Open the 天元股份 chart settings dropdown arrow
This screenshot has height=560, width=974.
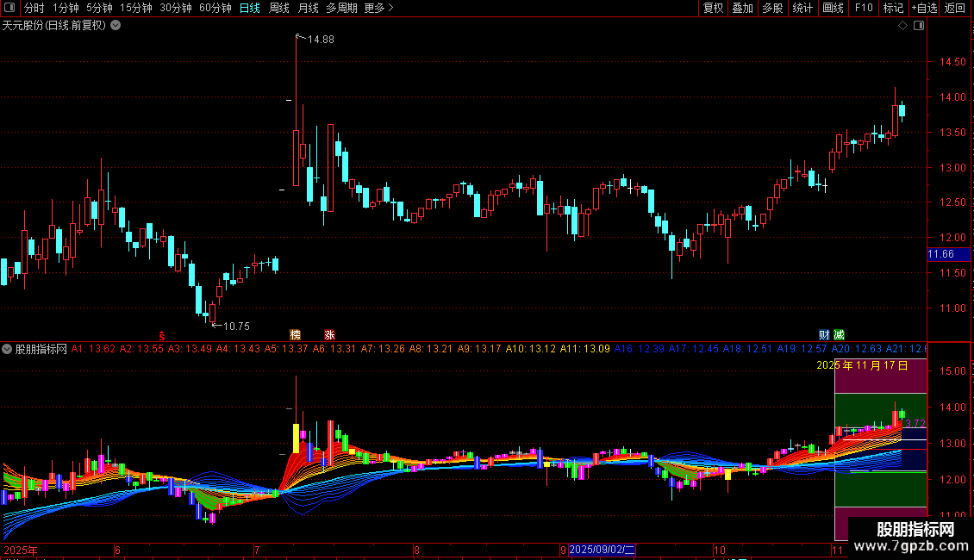(116, 26)
